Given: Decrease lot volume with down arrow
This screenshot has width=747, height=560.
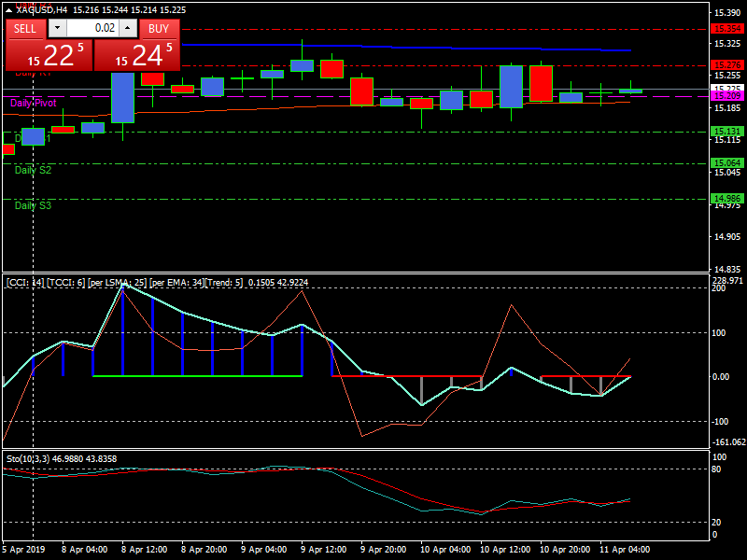Looking at the screenshot, I should pyautogui.click(x=57, y=28).
